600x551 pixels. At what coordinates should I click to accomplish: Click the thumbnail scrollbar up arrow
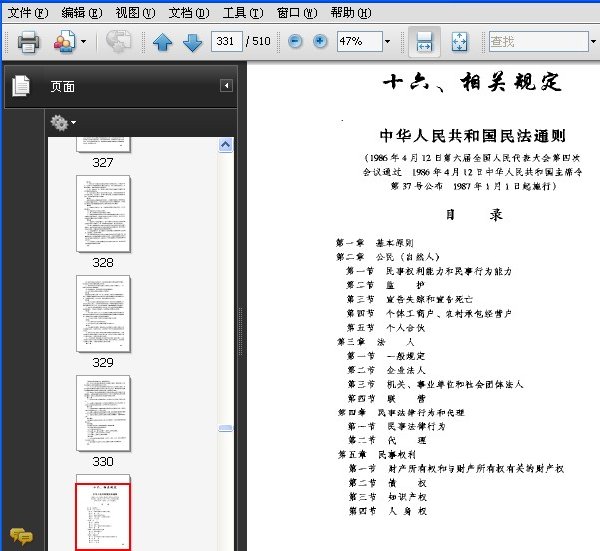click(x=225, y=145)
